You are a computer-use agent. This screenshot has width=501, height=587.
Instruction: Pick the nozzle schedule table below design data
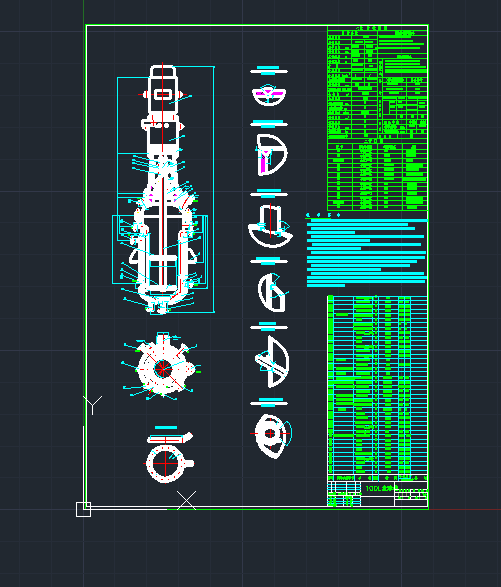377,174
